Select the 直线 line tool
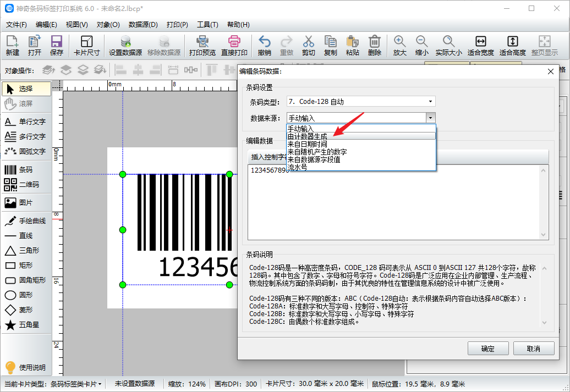The image size is (570, 392). pyautogui.click(x=26, y=236)
